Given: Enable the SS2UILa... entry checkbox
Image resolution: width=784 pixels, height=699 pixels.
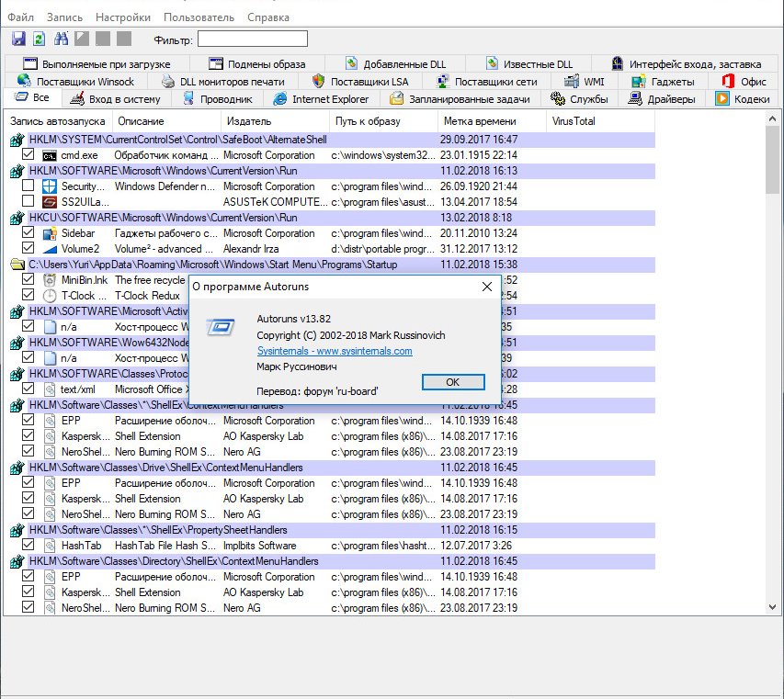Looking at the screenshot, I should pos(28,201).
